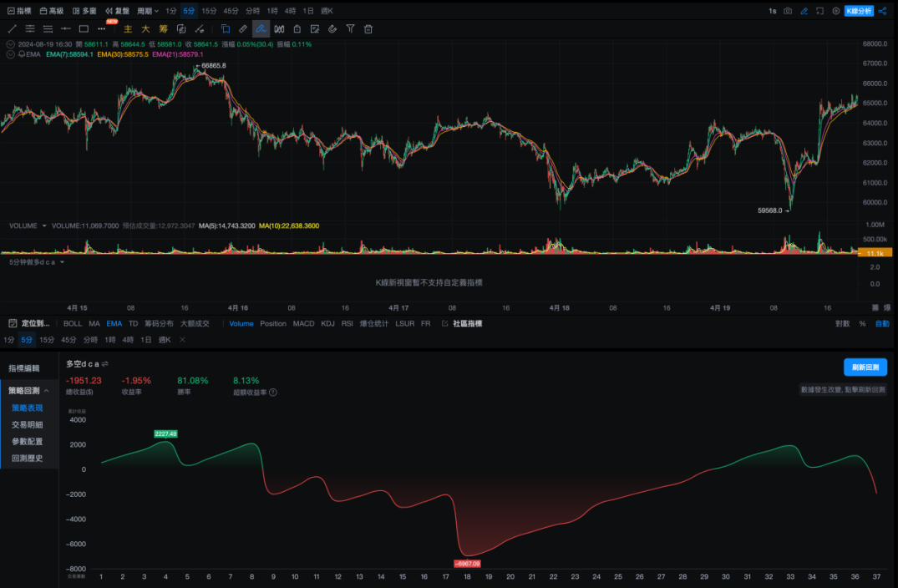The height and width of the screenshot is (588, 898).
Task: Click the line-edit icon before the divider
Action: coord(200,28)
